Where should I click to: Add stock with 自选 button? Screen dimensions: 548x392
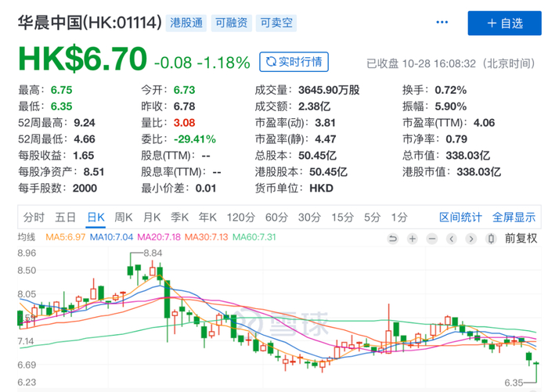pyautogui.click(x=505, y=23)
